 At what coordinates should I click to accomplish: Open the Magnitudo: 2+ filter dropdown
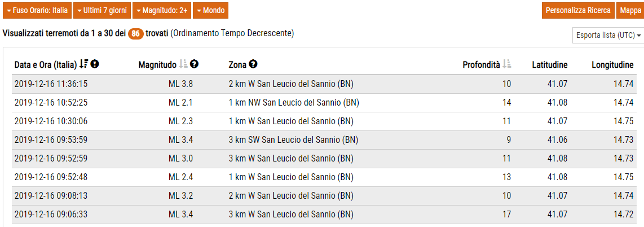pyautogui.click(x=162, y=10)
